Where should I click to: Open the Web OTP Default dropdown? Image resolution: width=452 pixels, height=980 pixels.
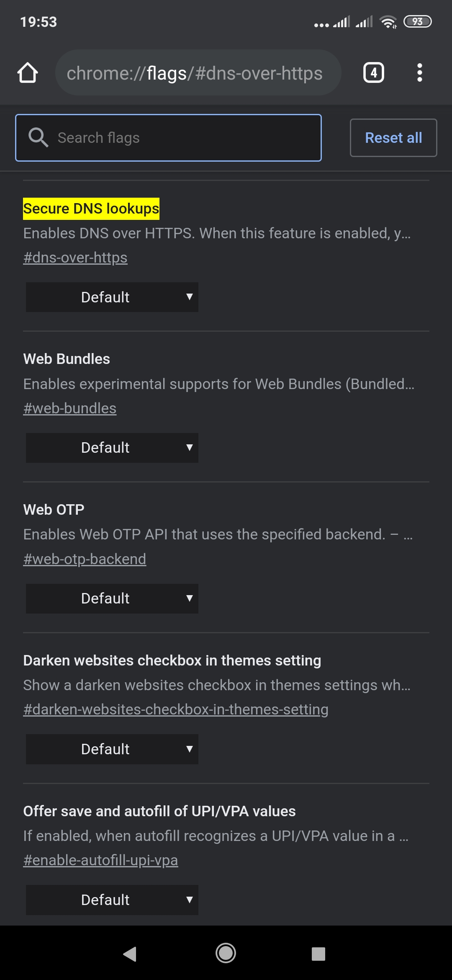[112, 598]
